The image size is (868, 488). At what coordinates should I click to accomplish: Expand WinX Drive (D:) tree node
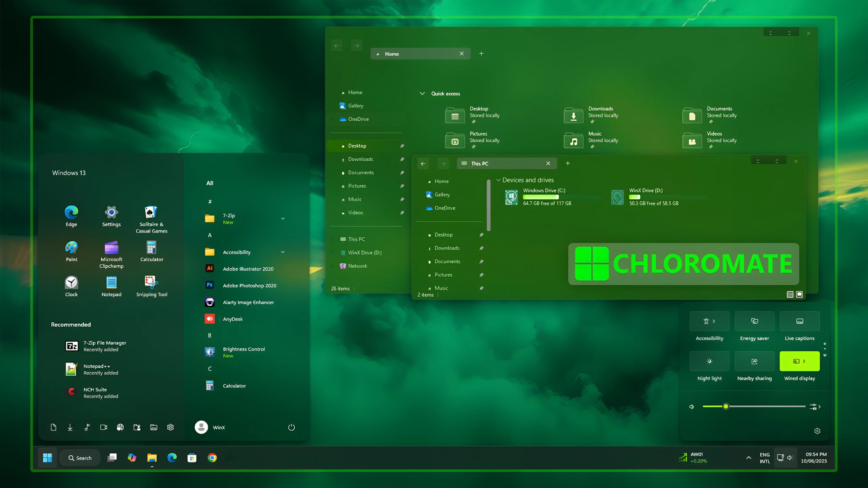(x=333, y=253)
